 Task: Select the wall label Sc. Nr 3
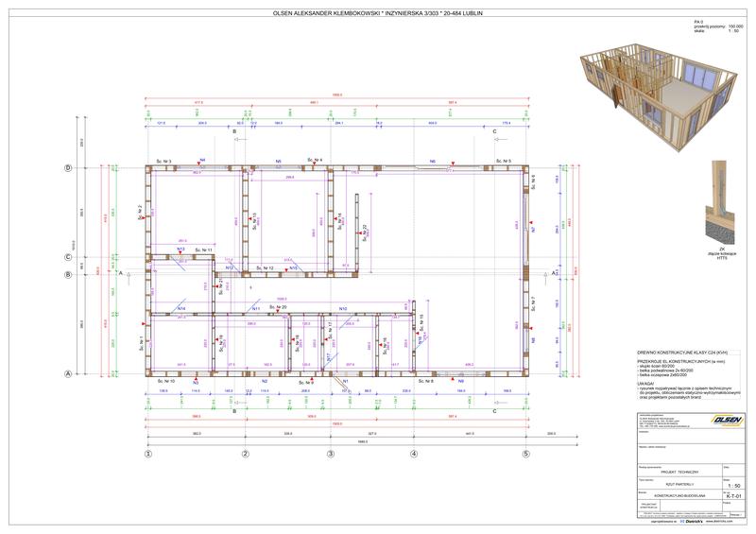[163, 162]
